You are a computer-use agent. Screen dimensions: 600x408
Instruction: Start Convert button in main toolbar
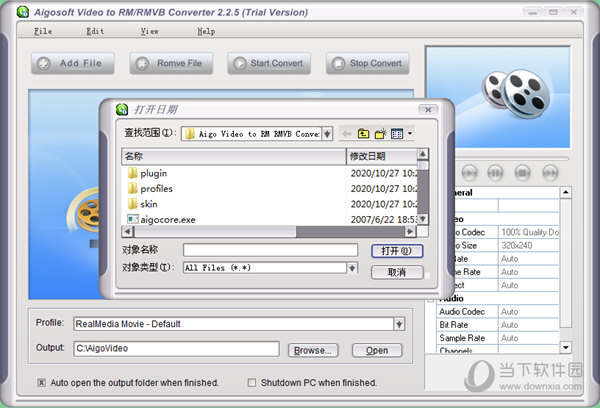[269, 63]
